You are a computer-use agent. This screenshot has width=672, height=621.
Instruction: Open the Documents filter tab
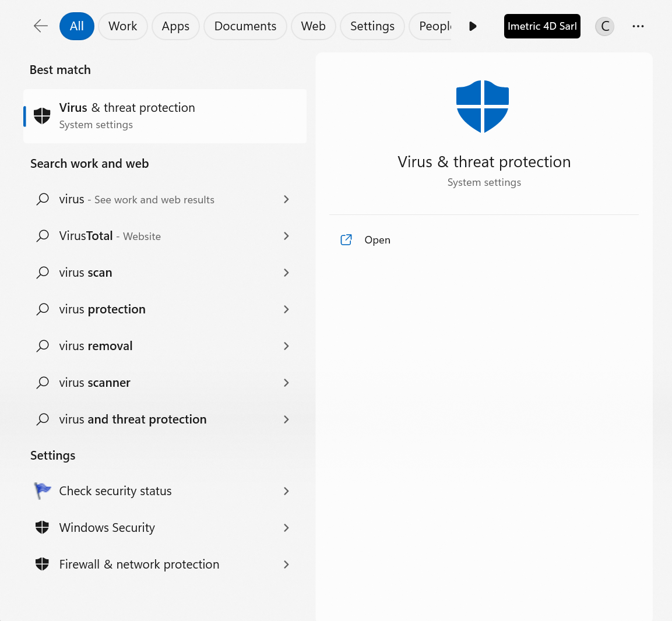(x=245, y=26)
